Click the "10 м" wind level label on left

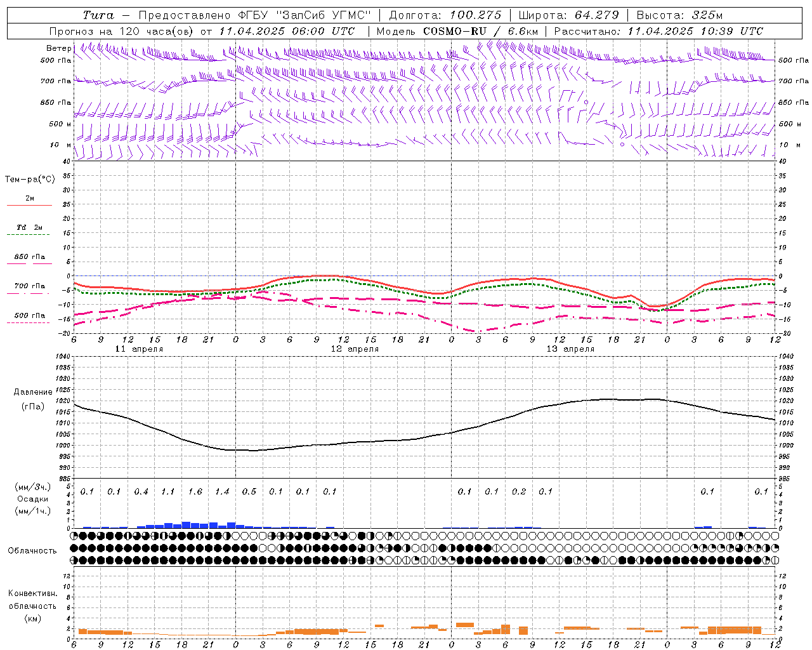coord(61,145)
